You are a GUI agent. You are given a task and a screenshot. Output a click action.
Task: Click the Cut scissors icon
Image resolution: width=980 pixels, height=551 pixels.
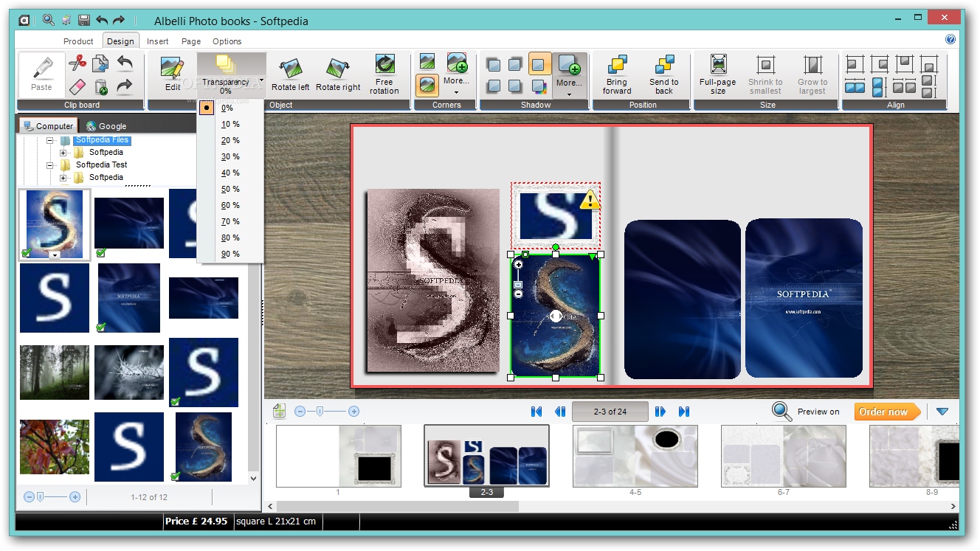click(77, 63)
